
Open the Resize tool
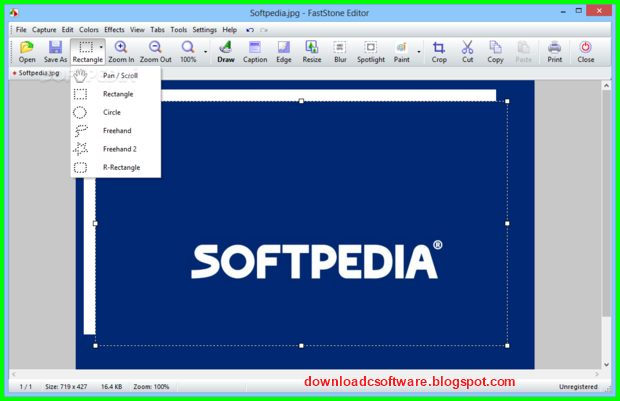pyautogui.click(x=312, y=52)
